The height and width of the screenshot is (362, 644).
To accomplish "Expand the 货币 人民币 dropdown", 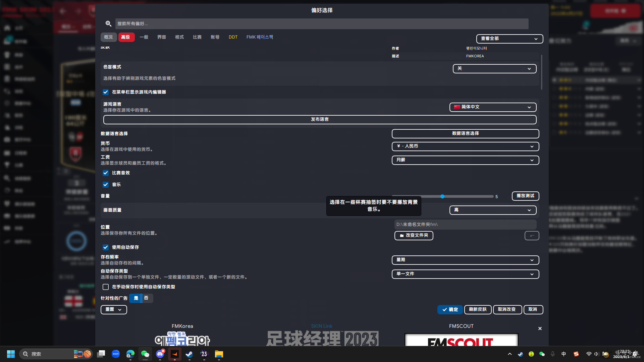I will click(465, 146).
